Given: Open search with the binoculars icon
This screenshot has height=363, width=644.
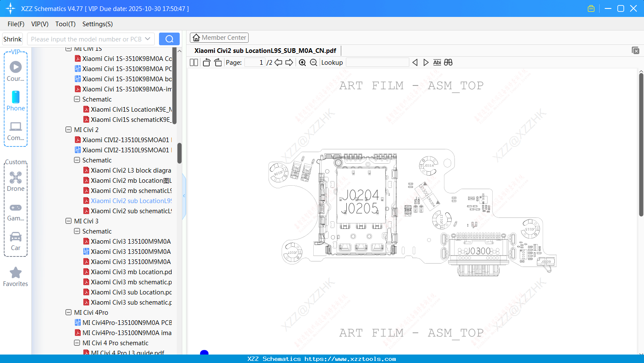Looking at the screenshot, I should (448, 62).
